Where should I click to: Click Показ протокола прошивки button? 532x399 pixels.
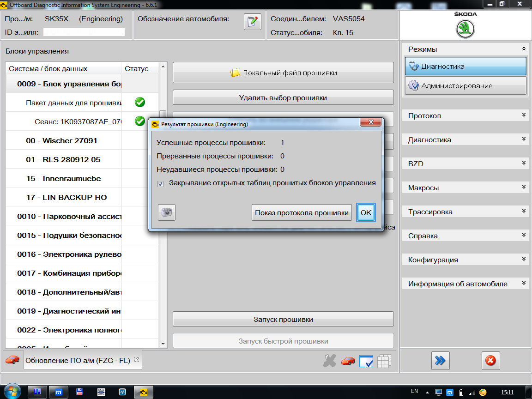(x=302, y=212)
